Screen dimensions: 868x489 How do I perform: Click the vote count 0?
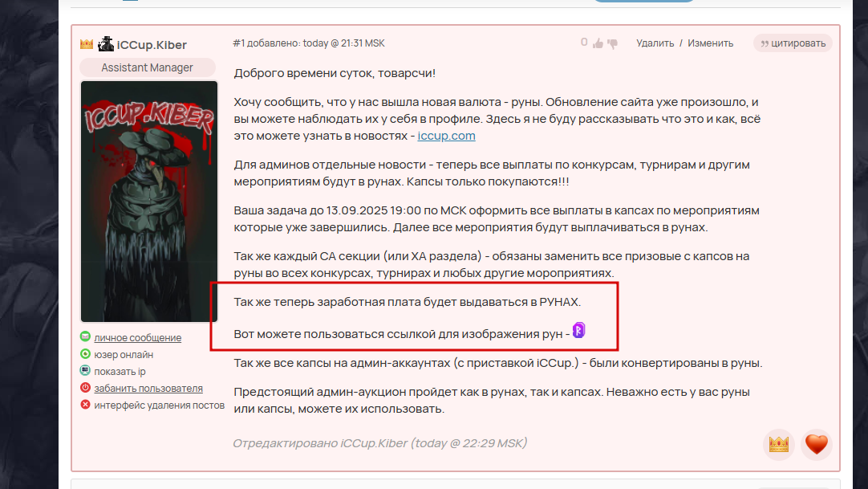(584, 42)
